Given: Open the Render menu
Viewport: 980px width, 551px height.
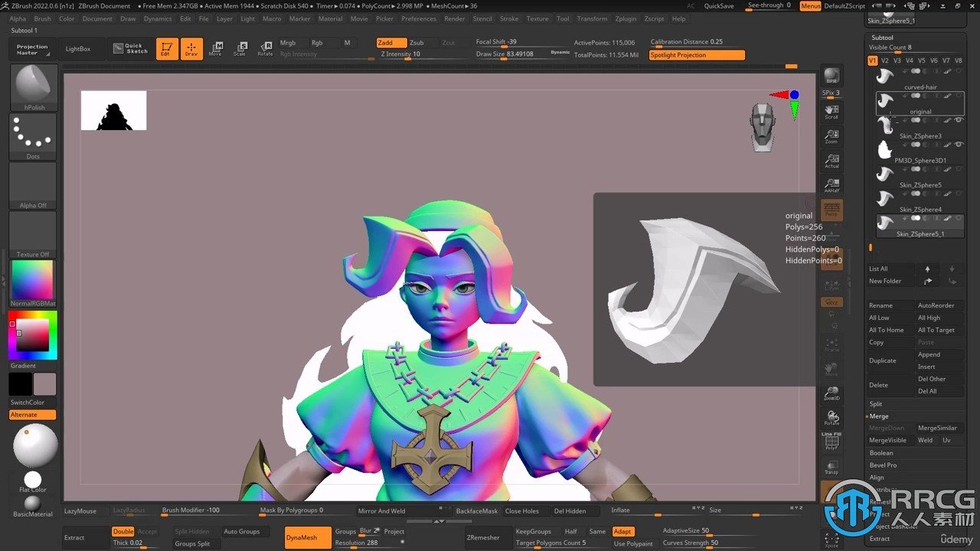Looking at the screenshot, I should coord(455,18).
